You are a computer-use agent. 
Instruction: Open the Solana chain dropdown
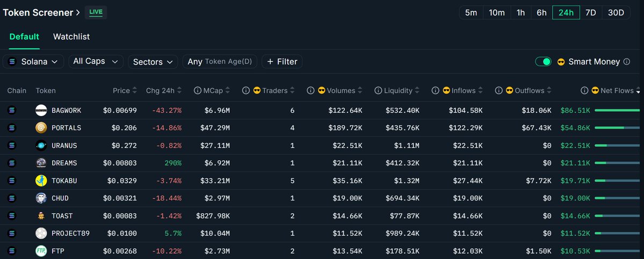[33, 62]
